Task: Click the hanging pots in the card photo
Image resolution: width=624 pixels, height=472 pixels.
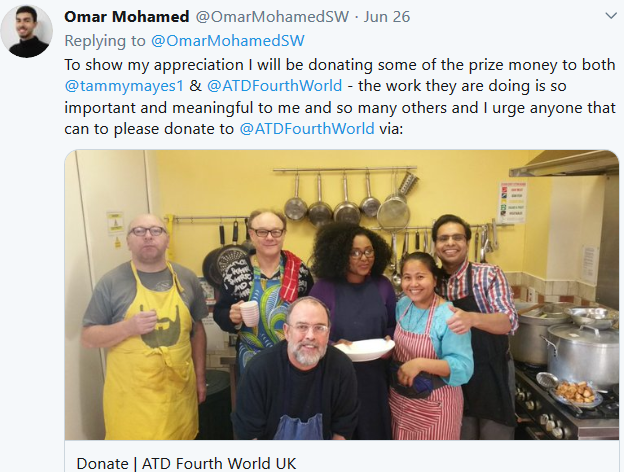Action: pyautogui.click(x=346, y=196)
